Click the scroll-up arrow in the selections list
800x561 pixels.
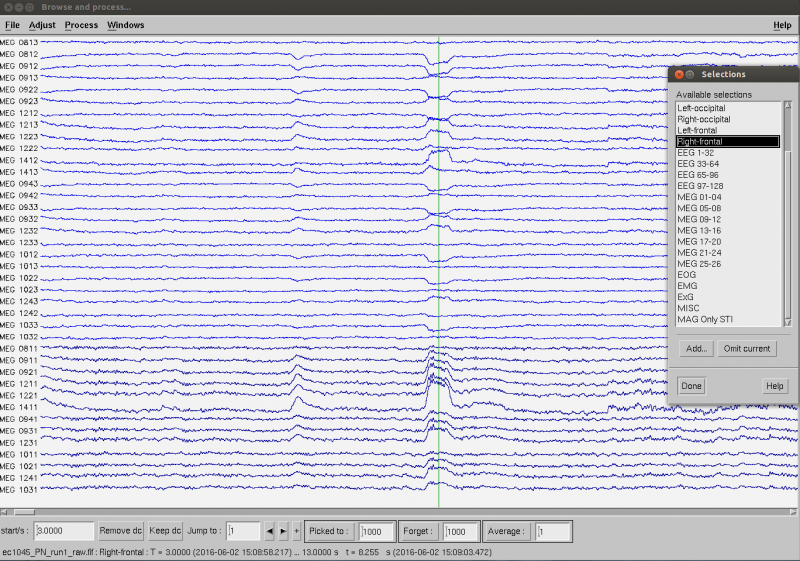click(x=787, y=106)
